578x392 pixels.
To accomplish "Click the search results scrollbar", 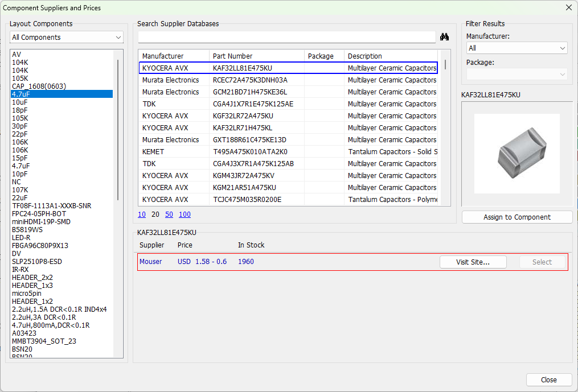I will click(445, 64).
